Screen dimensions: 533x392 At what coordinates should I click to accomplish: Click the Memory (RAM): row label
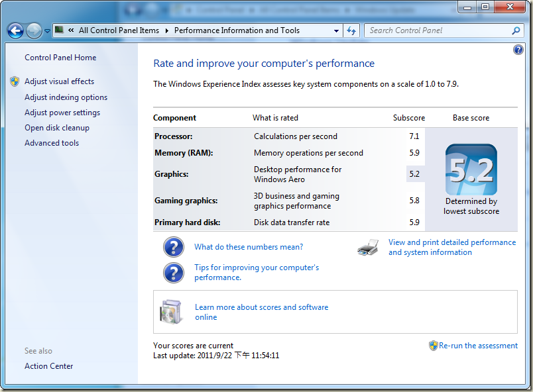point(184,153)
